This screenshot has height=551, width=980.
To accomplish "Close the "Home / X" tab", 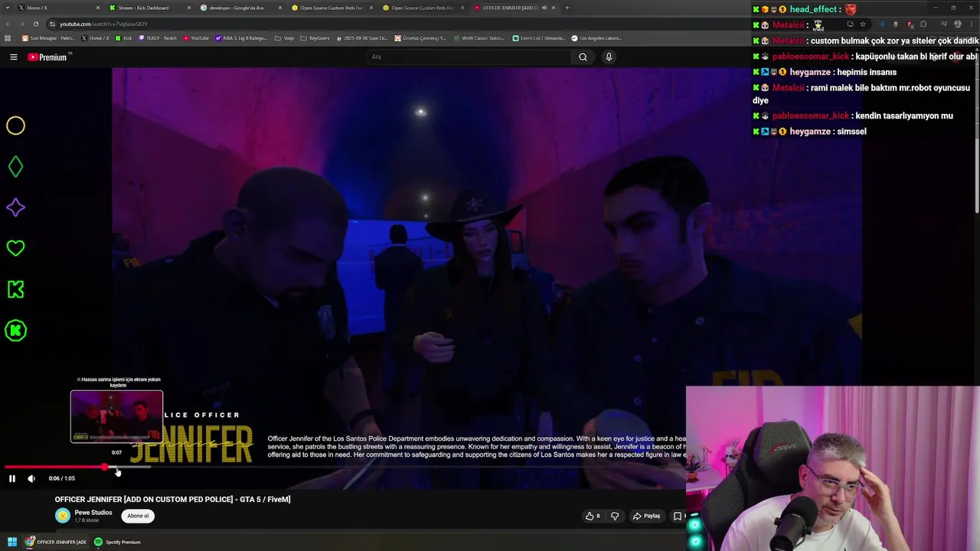I will point(98,8).
